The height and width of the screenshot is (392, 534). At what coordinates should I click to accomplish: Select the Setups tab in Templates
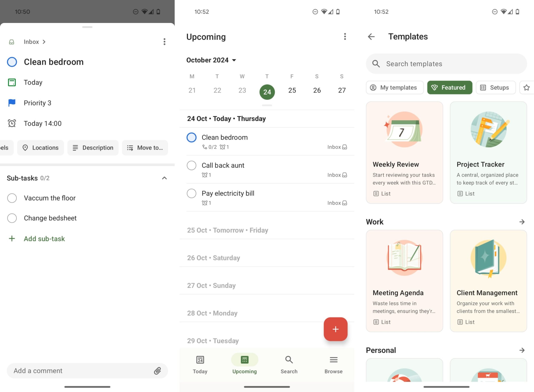tap(496, 88)
